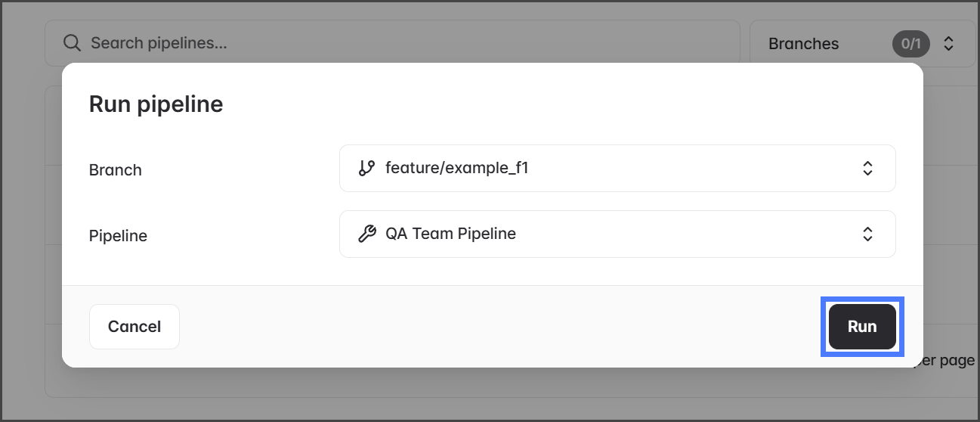The width and height of the screenshot is (980, 422).
Task: Open the Branches filter dropdown
Action: click(861, 44)
